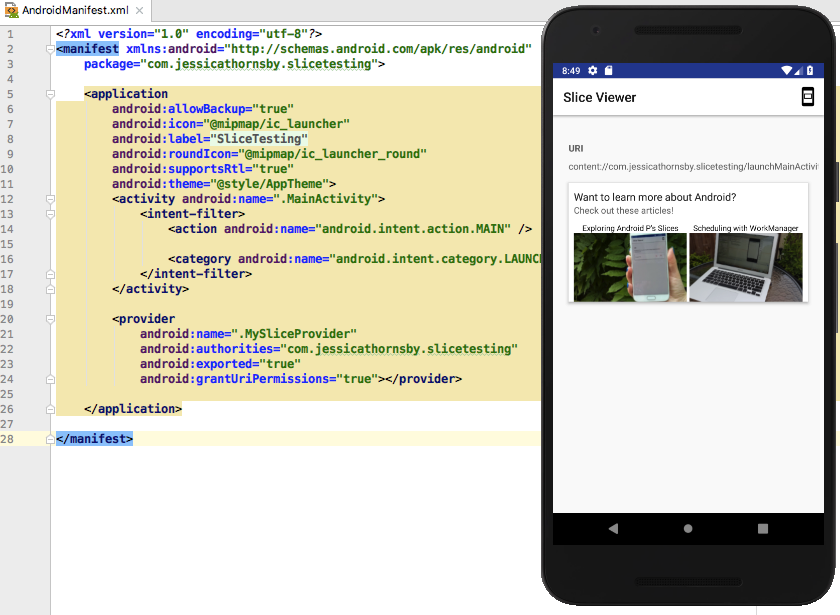840x615 pixels.
Task: Tap the SD card icon in status bar
Action: [x=608, y=71]
